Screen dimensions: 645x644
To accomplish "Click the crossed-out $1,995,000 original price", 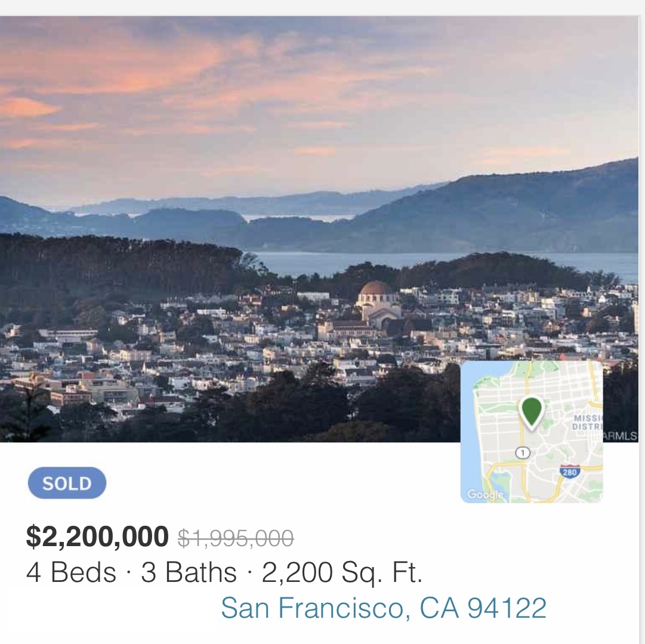I will [x=236, y=538].
